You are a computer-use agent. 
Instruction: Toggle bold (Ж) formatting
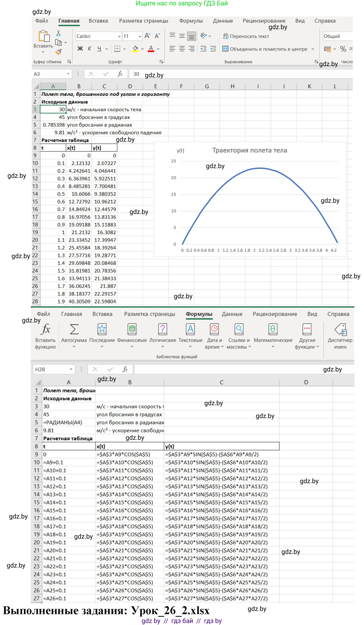80,49
